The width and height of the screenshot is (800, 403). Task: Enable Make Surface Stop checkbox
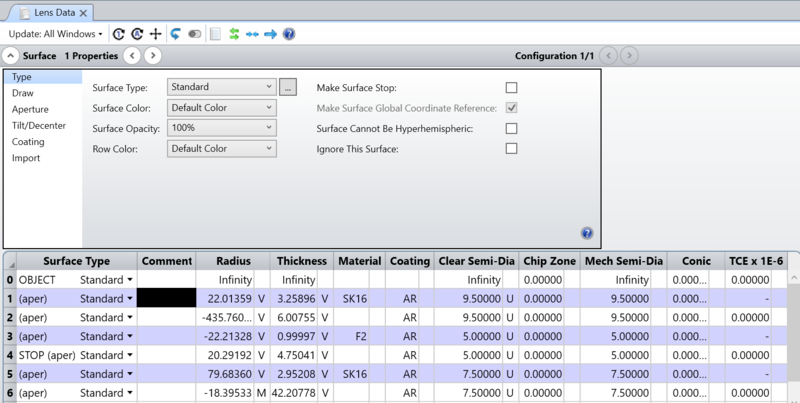[x=511, y=88]
